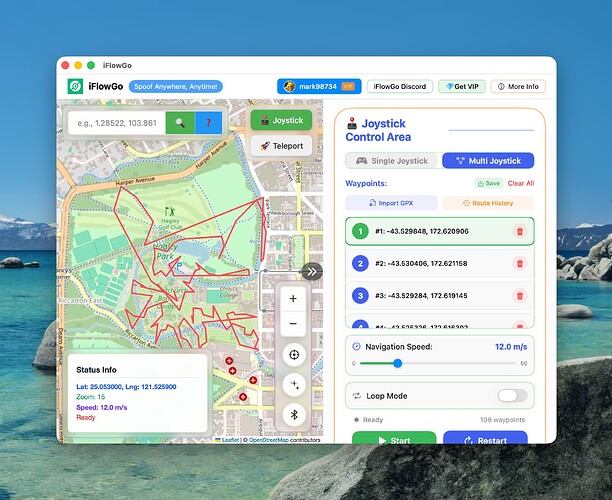Click the blue question mark help button

pos(208,123)
